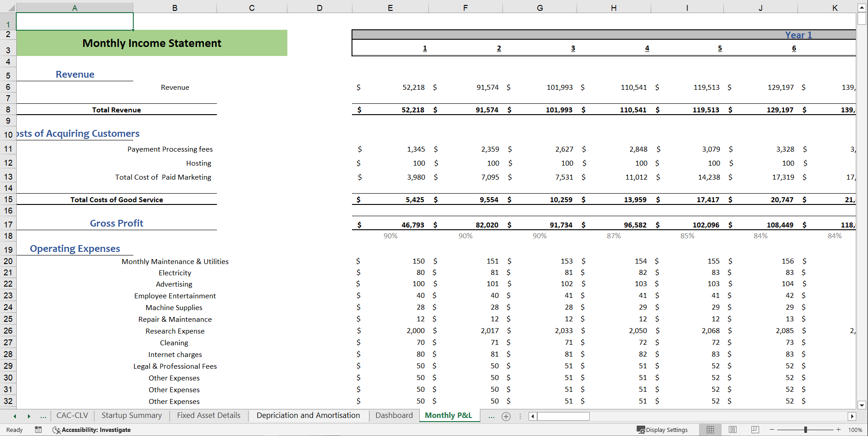Click the Total Revenue label
The image size is (868, 436).
[117, 110]
